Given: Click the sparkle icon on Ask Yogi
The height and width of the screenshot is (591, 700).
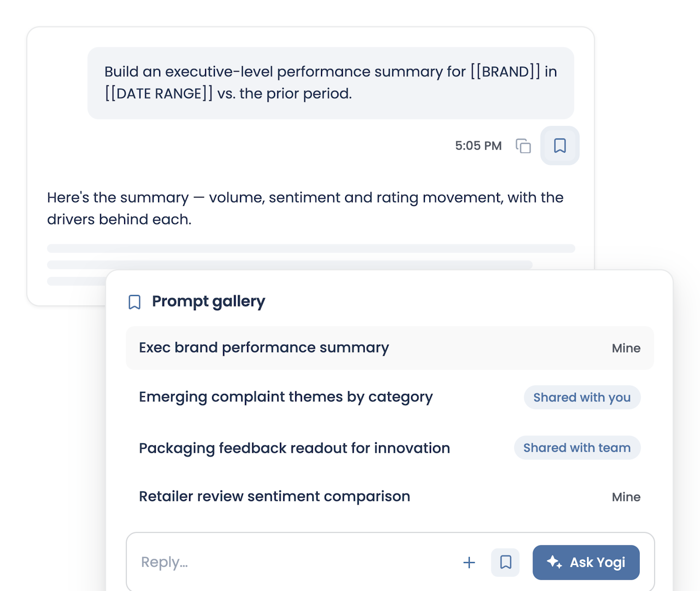Looking at the screenshot, I should pyautogui.click(x=554, y=562).
